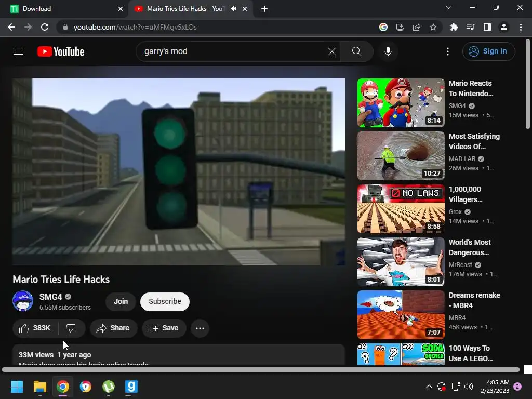This screenshot has width=532, height=399.
Task: Go back in browser history
Action: click(x=11, y=27)
